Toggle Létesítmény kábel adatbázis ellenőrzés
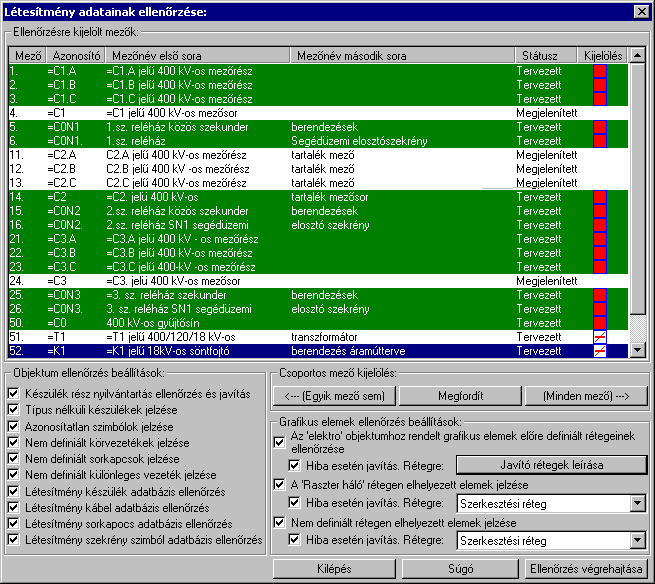The image size is (655, 584). (14, 508)
